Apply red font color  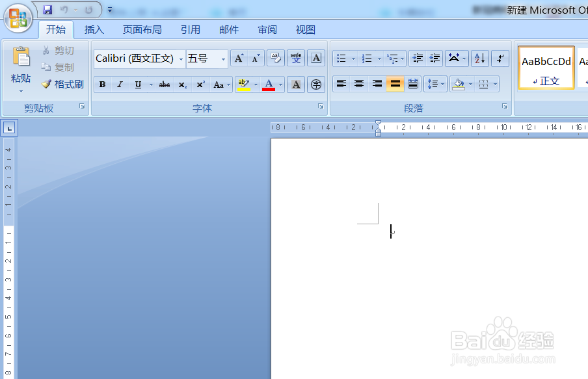(x=269, y=85)
